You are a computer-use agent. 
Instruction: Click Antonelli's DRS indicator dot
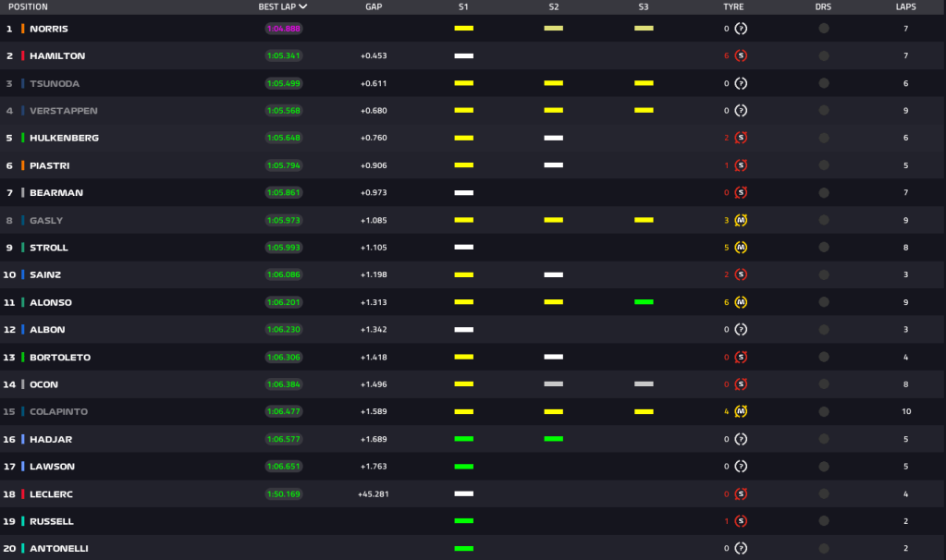(x=824, y=548)
